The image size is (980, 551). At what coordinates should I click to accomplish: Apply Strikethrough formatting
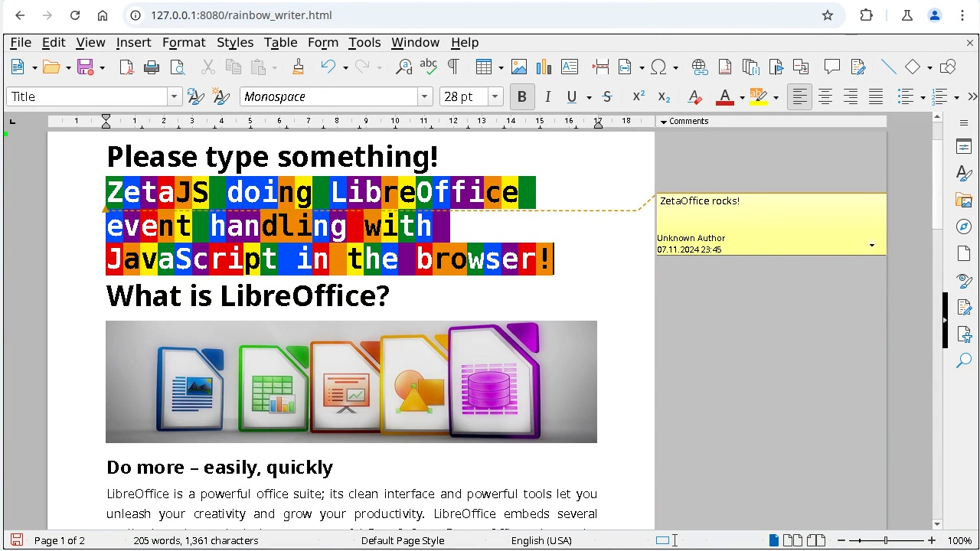tap(607, 96)
